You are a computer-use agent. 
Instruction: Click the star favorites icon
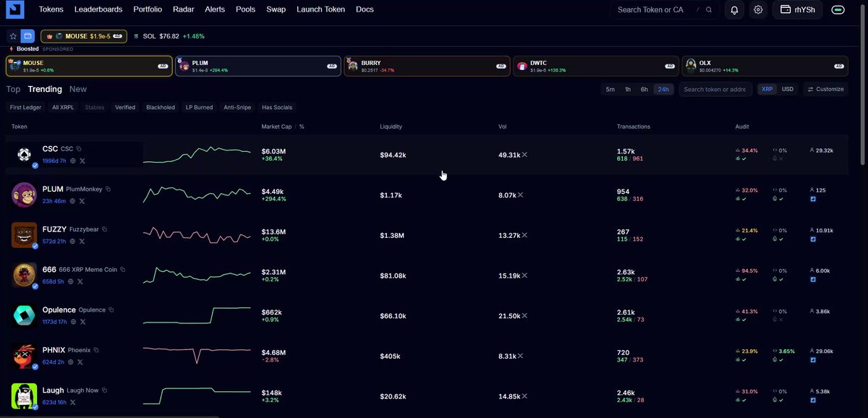[x=13, y=35]
